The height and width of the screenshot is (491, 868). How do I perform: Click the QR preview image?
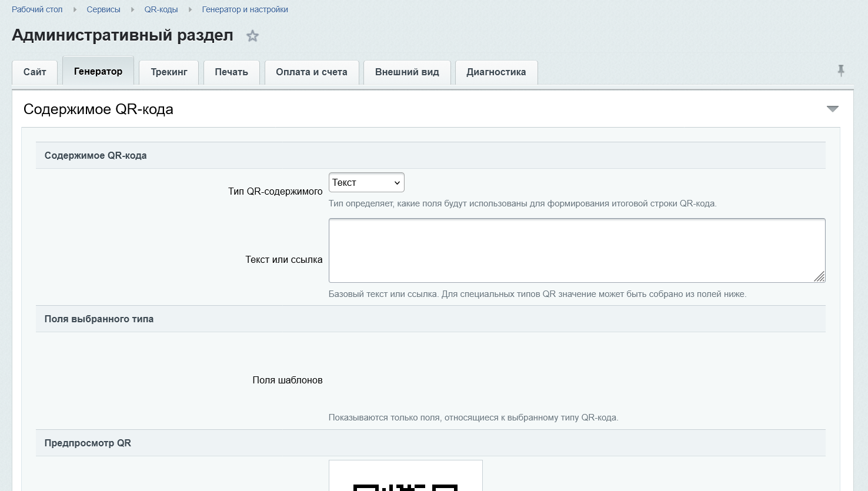406,476
